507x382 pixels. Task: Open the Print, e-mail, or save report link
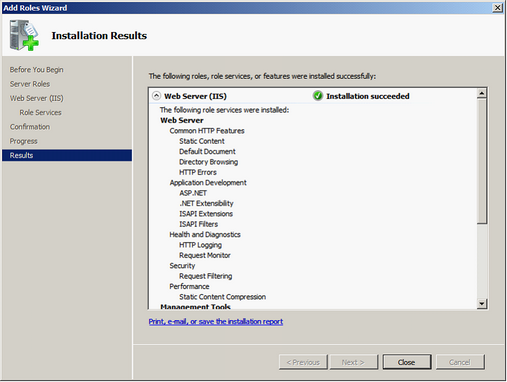pos(216,322)
